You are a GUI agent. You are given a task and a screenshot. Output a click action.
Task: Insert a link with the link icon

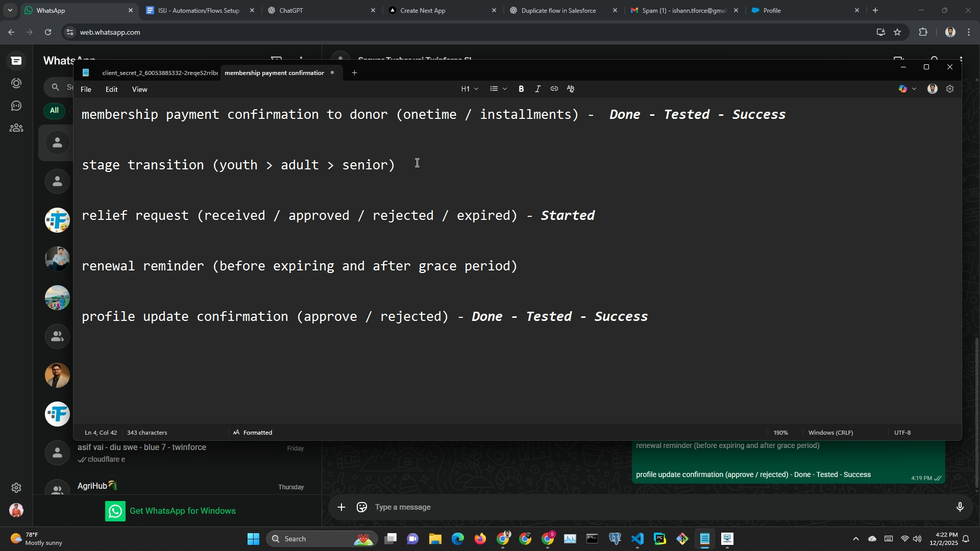pyautogui.click(x=554, y=89)
